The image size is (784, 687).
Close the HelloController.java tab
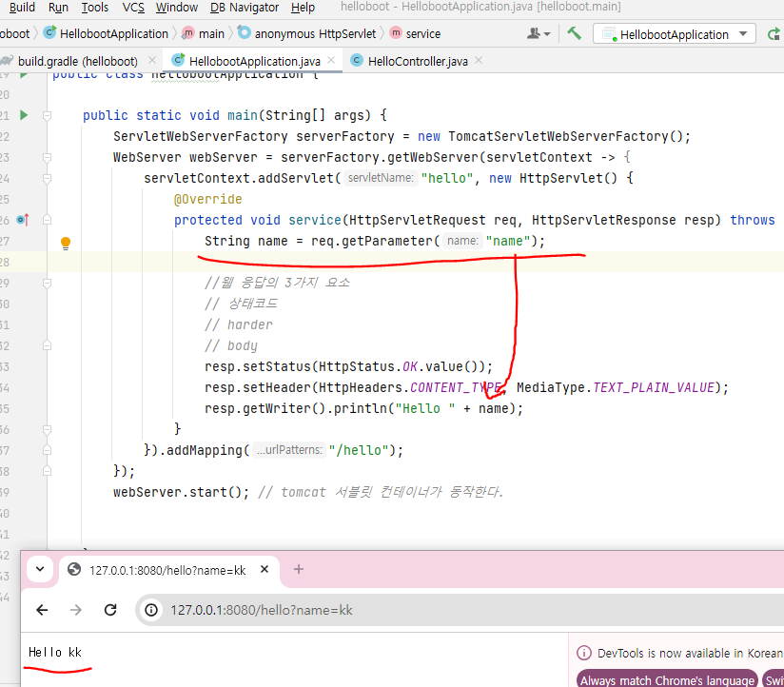pyautogui.click(x=479, y=61)
